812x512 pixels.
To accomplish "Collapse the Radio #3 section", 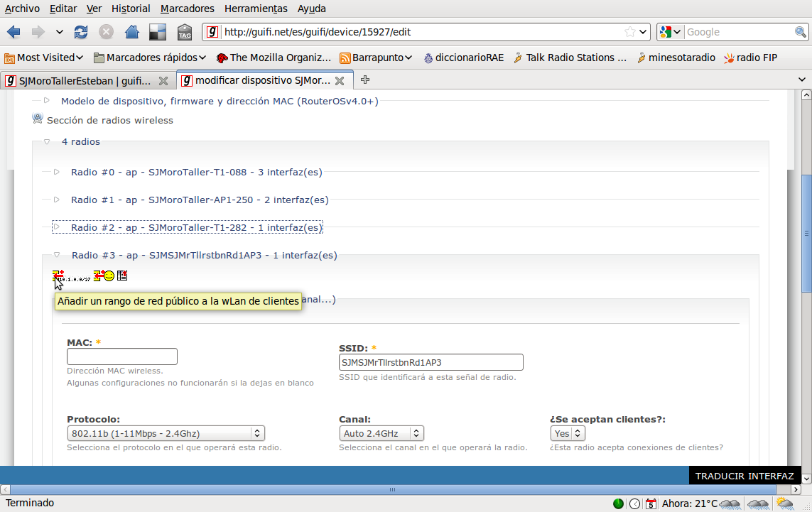I will tap(57, 255).
